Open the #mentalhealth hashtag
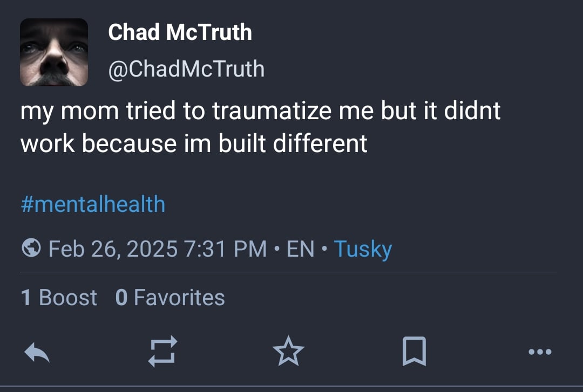 pos(93,204)
